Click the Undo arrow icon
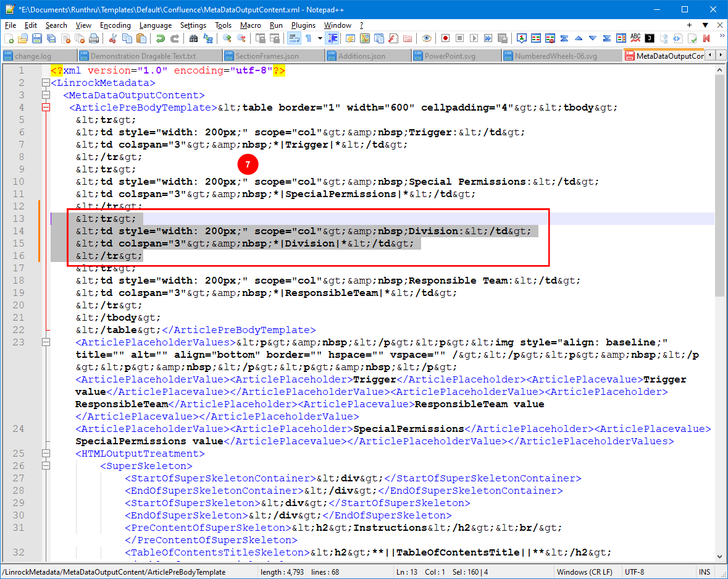Viewport: 728px width, 579px height. (x=160, y=38)
